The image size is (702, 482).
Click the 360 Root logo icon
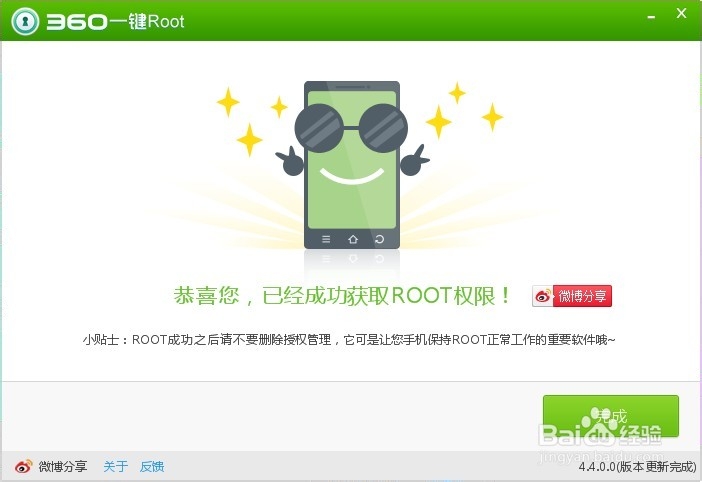click(x=25, y=21)
